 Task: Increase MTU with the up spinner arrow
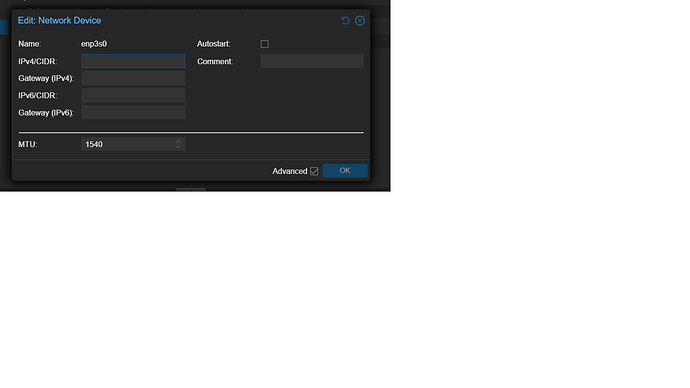[x=178, y=142]
